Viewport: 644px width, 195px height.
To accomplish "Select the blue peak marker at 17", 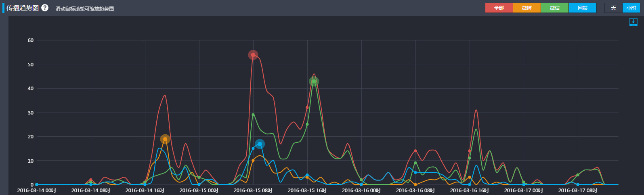I will pyautogui.click(x=260, y=144).
